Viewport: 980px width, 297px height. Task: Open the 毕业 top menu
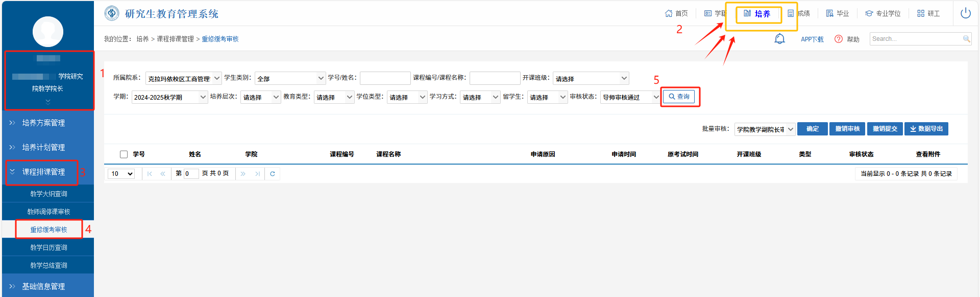click(838, 14)
